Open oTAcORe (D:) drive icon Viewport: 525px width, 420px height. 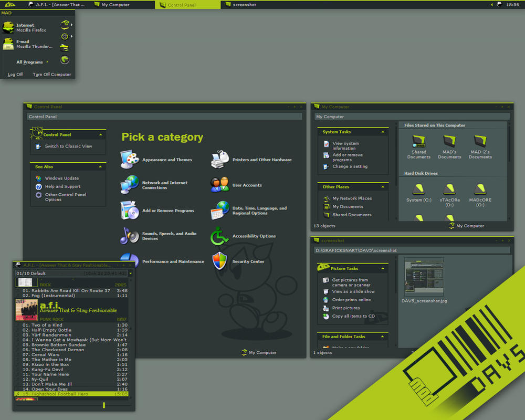pyautogui.click(x=449, y=189)
